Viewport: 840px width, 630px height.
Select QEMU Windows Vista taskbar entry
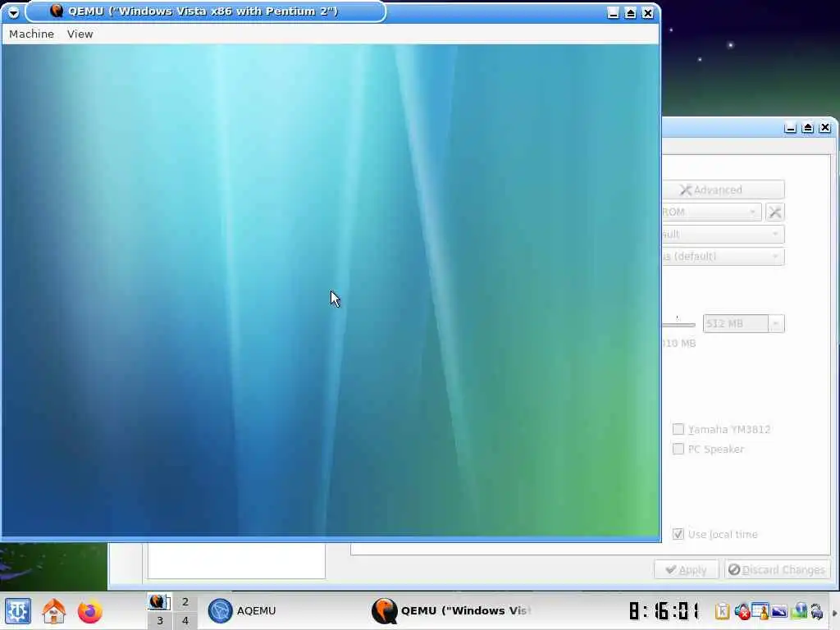[450, 610]
